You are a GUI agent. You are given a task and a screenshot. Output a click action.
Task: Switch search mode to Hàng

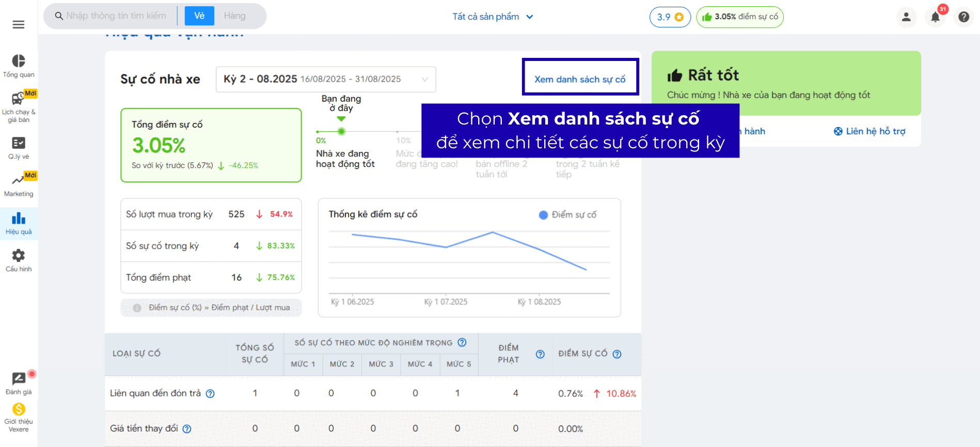pos(234,16)
